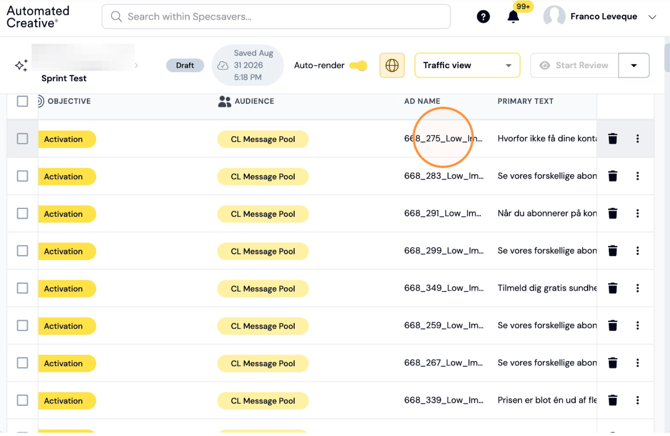Viewport: 670px width, 436px height.
Task: Click the globe language button
Action: pos(392,65)
